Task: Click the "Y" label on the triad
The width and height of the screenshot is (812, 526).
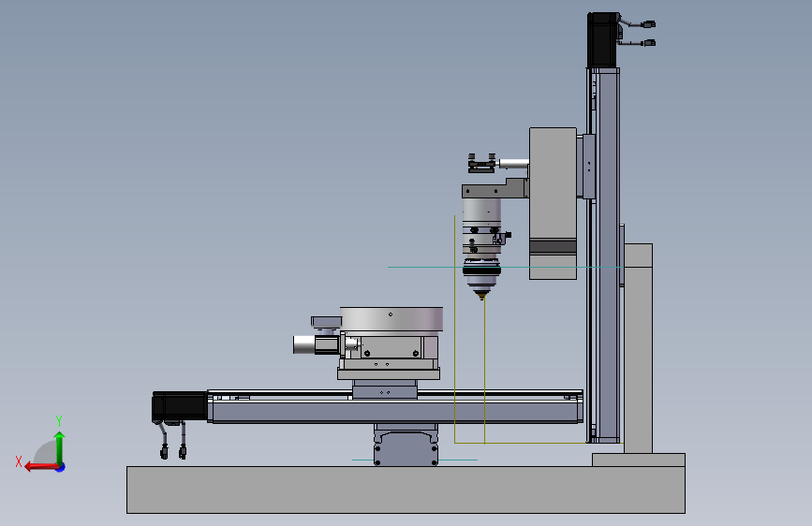Action: [59, 421]
